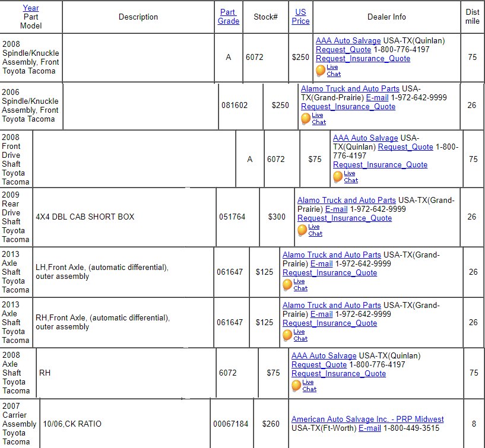
Task: Click E-mail link for the 2007 Carrier Assembly
Action: 370,428
